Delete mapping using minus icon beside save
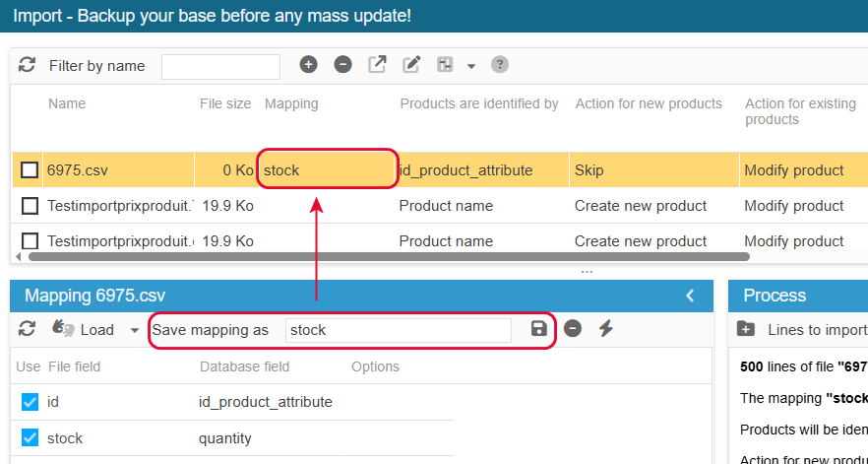Viewport: 868px width, 464px height. pos(573,329)
